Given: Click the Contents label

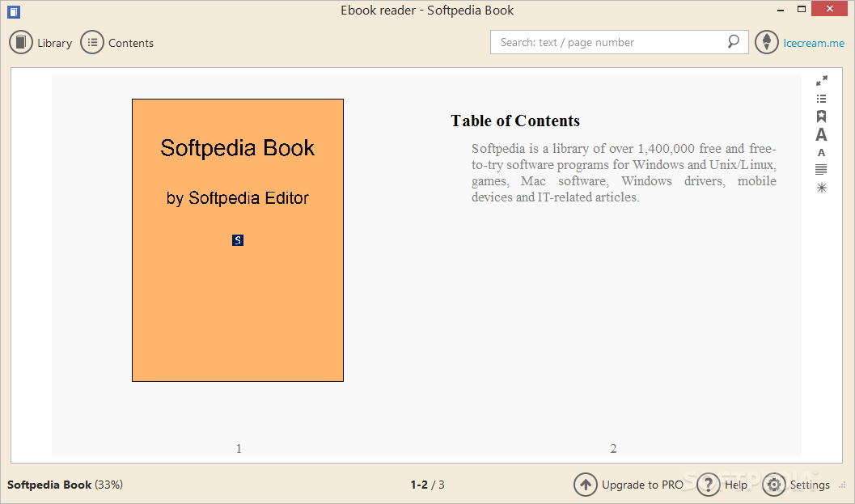Looking at the screenshot, I should click(131, 43).
